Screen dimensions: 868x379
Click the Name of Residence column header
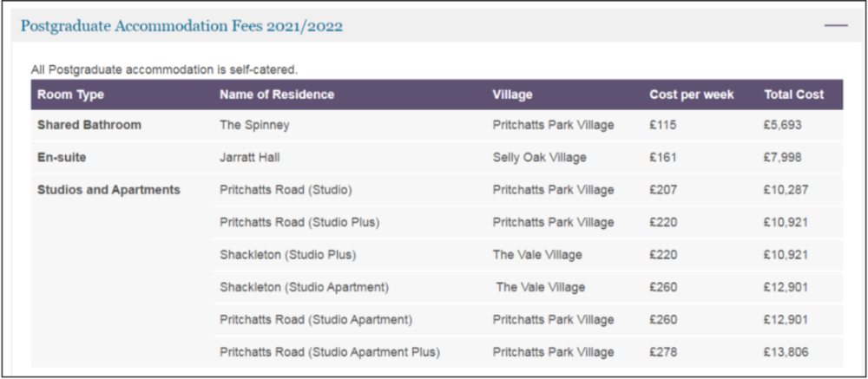[276, 95]
